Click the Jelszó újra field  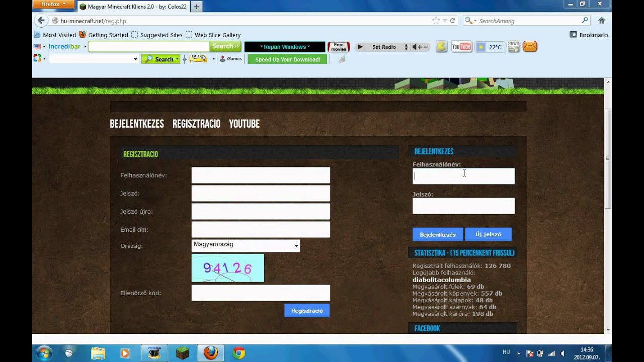[261, 212]
